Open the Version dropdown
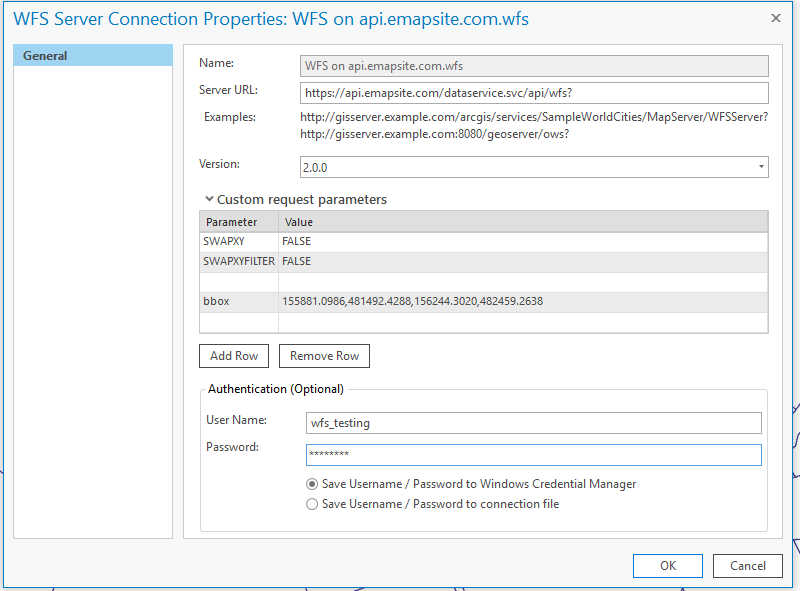 click(534, 168)
